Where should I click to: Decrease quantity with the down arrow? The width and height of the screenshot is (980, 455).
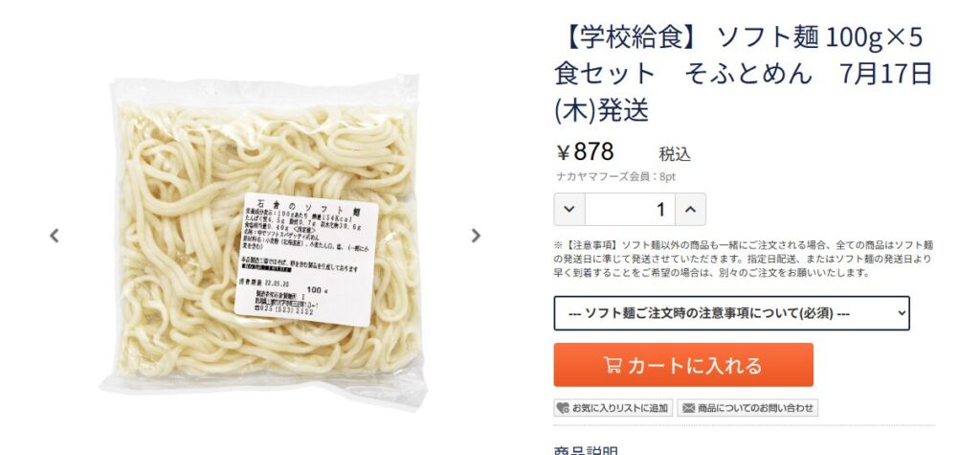tap(569, 209)
